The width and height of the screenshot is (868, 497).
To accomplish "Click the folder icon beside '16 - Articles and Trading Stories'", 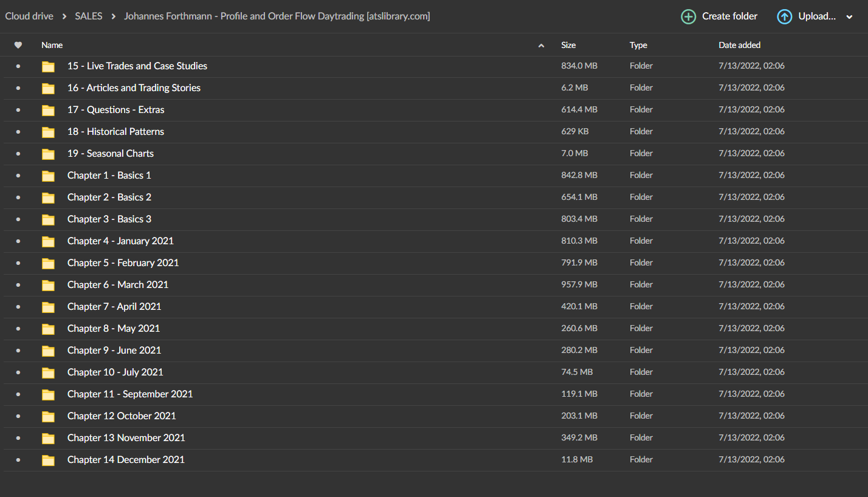I will coord(48,88).
